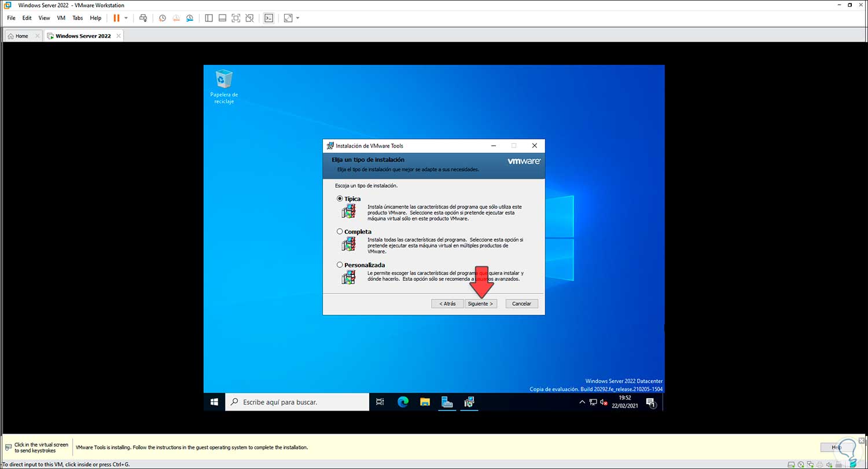
Task: Click the installer icon next to Personalizada
Action: (x=348, y=277)
